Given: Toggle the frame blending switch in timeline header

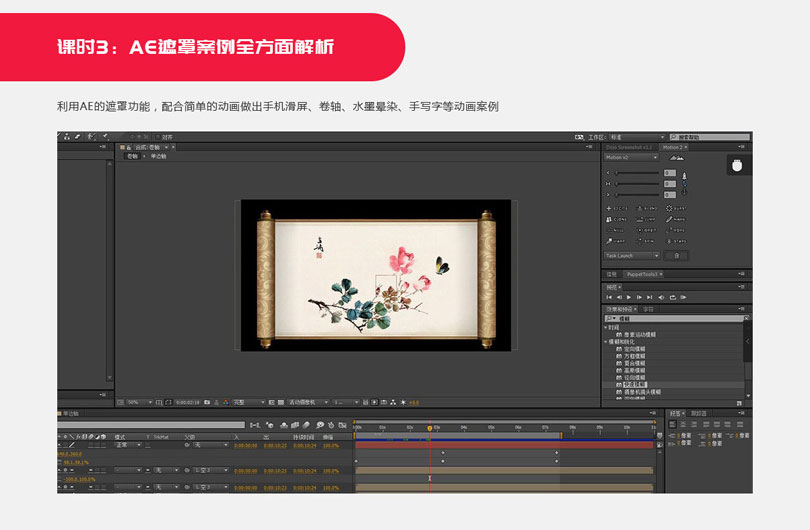Looking at the screenshot, I should tap(295, 425).
